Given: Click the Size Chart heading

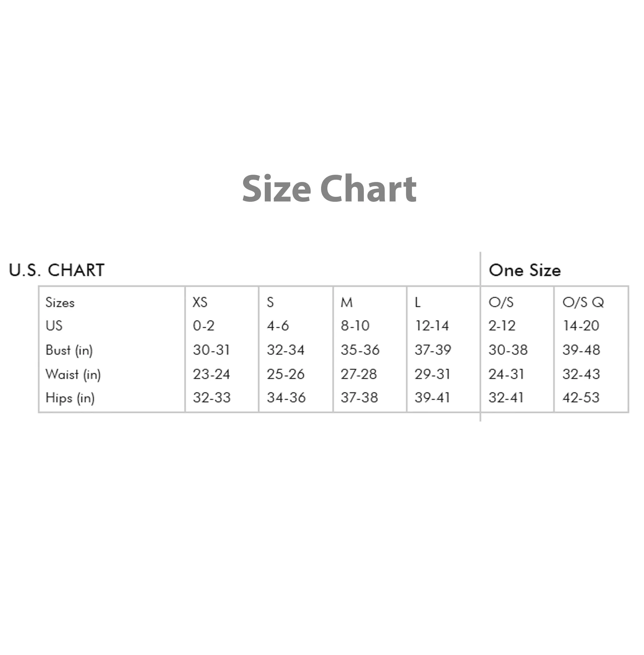Looking at the screenshot, I should click(329, 189).
